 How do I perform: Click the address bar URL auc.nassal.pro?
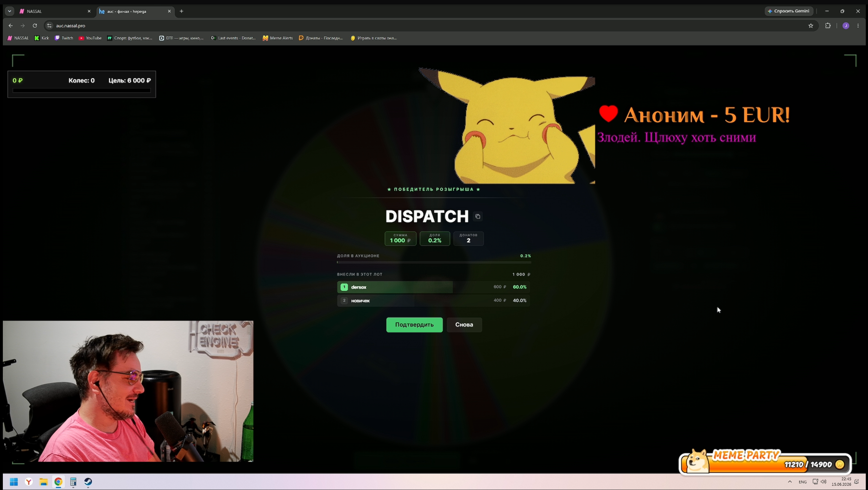(x=71, y=26)
